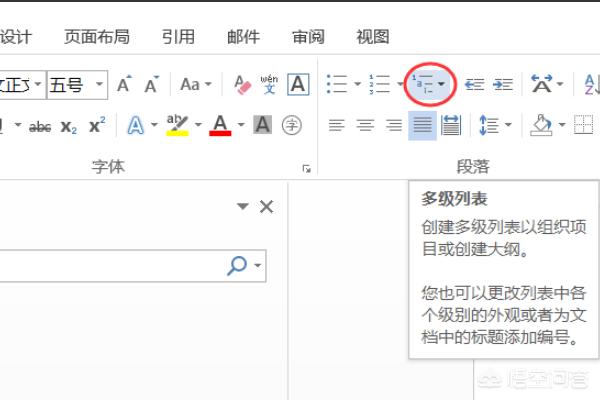Click the navigation pane search field
This screenshot has width=600, height=400.
tap(110, 265)
